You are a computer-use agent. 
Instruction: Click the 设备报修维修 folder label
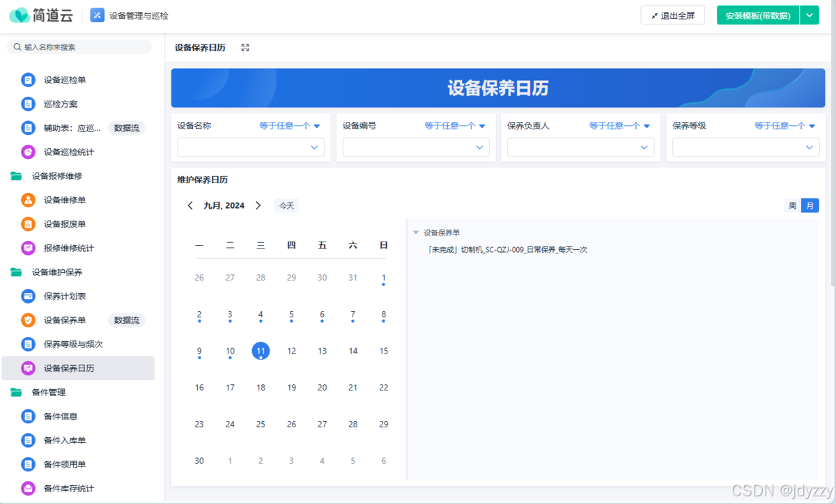tap(57, 176)
